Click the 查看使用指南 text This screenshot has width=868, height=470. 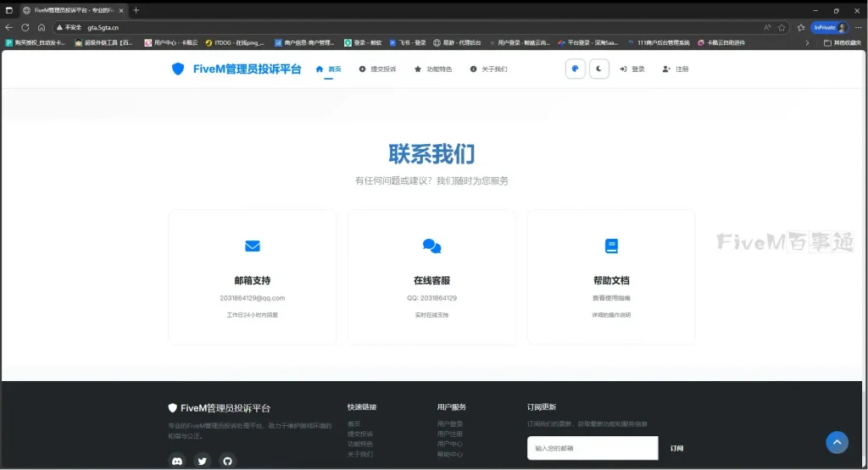click(611, 298)
